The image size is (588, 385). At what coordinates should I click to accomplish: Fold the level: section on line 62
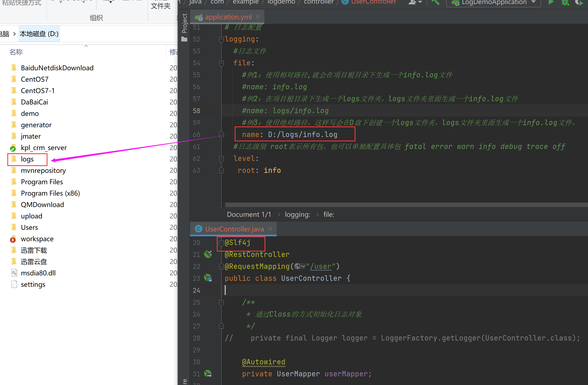[221, 159]
